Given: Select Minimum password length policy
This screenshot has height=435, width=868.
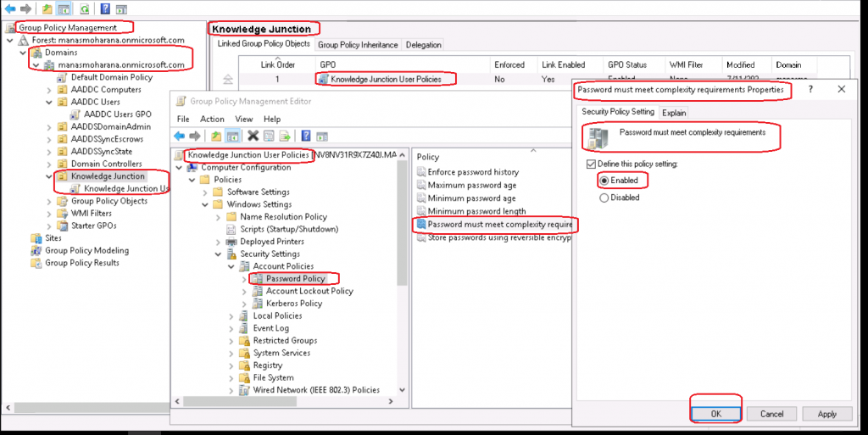Looking at the screenshot, I should click(476, 211).
